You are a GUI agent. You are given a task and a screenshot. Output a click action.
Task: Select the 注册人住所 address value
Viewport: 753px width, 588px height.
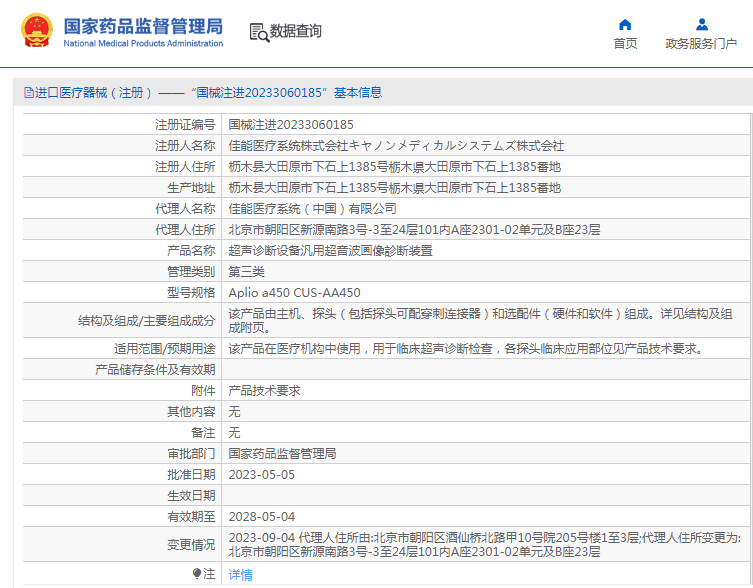click(395, 167)
